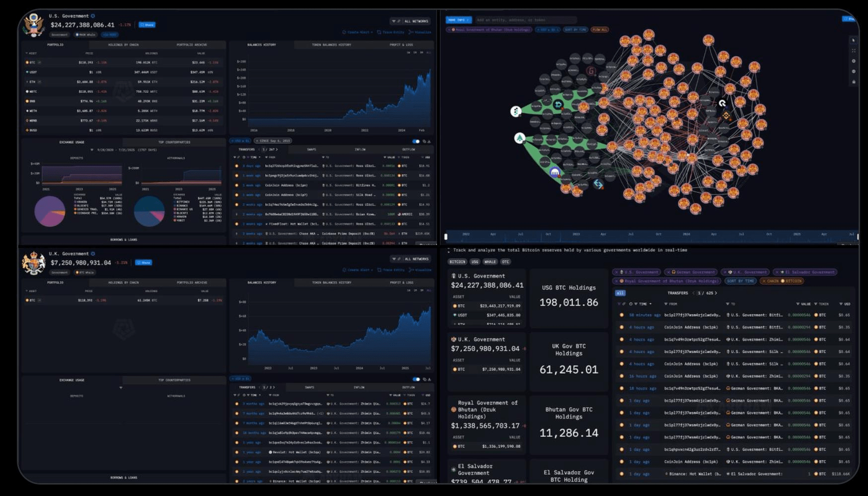Screen dimensions: 868x496
Task: Remove the SINCE Sep 6, 2015 filter chip
Action: 257,141
